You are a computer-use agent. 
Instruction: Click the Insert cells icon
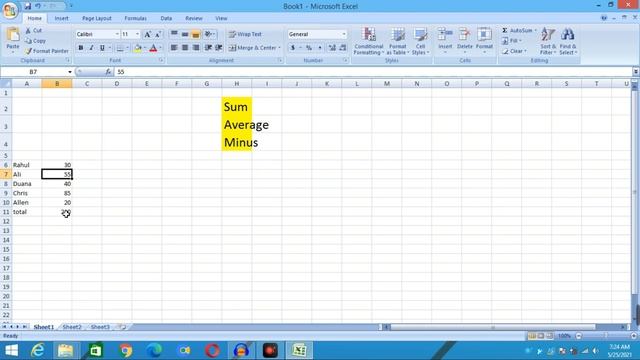coord(445,34)
